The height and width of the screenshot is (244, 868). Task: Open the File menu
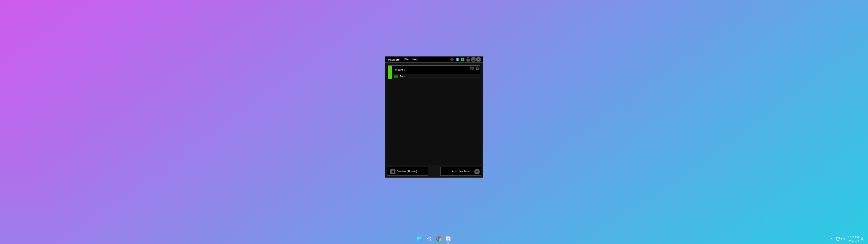click(x=406, y=60)
